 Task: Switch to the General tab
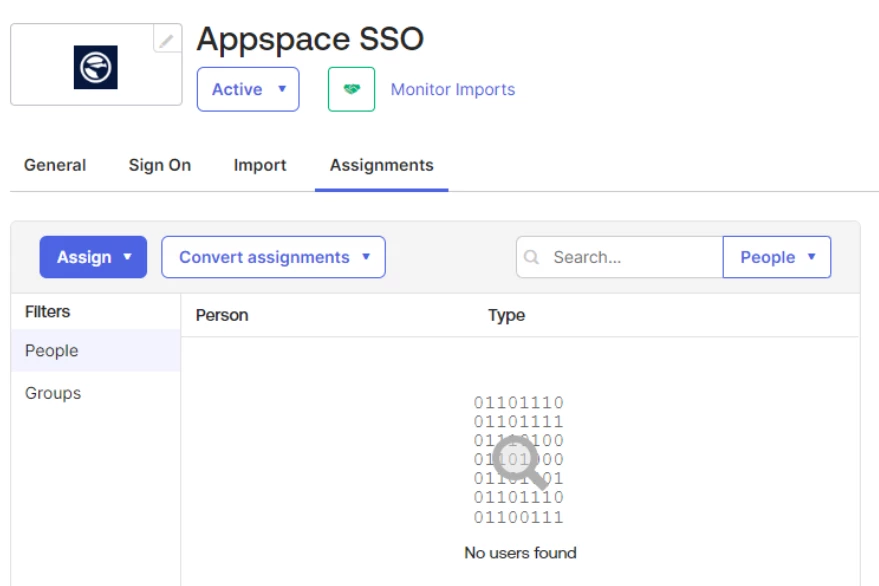[55, 165]
